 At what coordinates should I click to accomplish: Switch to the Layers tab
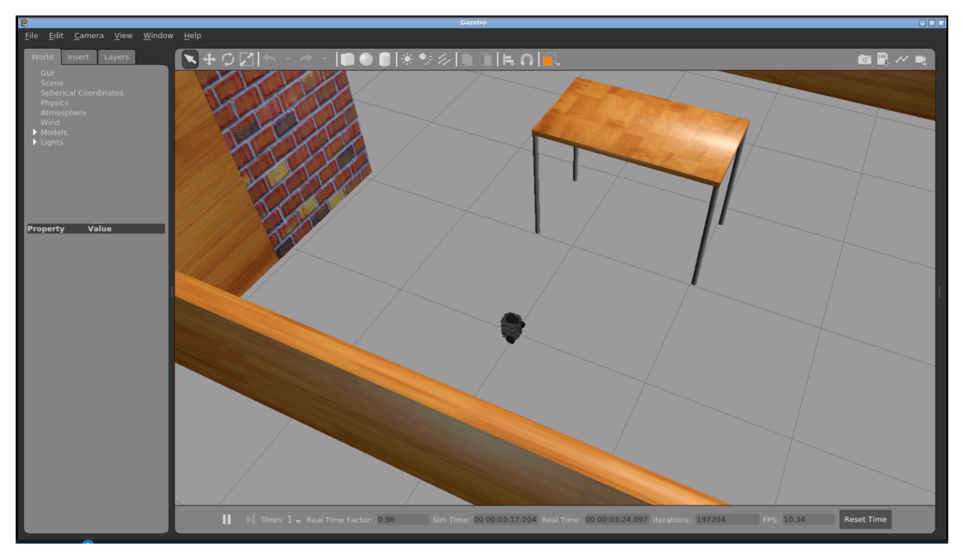click(x=116, y=57)
